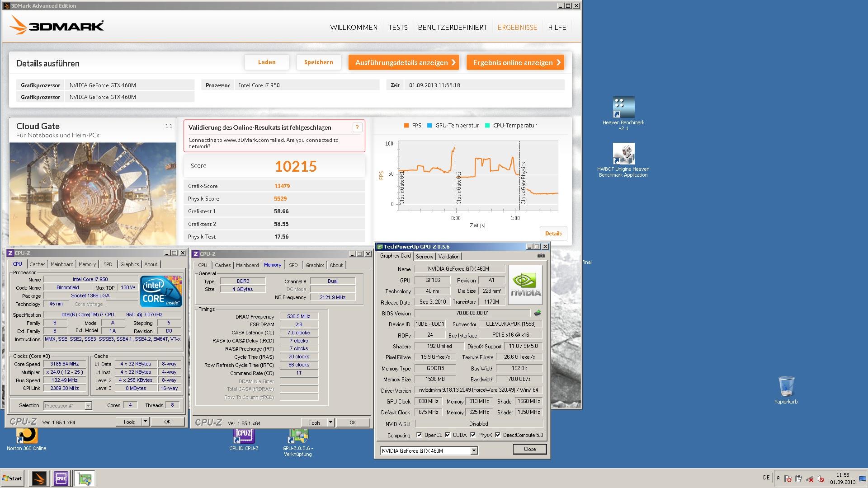
Task: Click the disconnected network tray icon
Action: (x=810, y=479)
